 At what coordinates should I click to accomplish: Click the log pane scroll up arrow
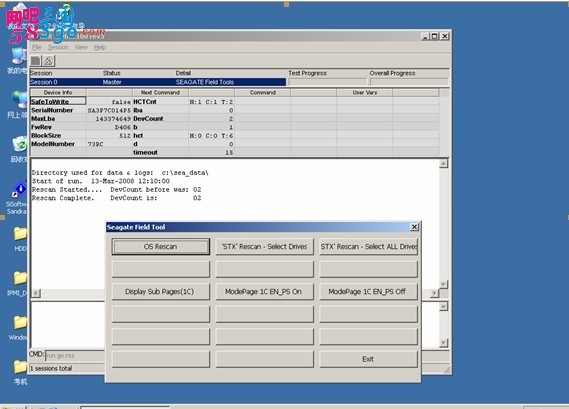[x=443, y=164]
